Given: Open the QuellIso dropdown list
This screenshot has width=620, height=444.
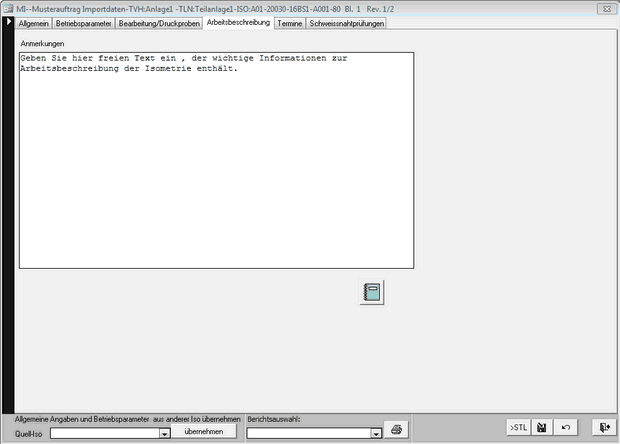Looking at the screenshot, I should 164,434.
